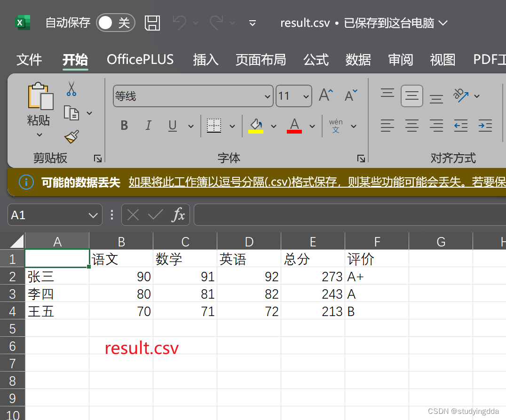Open the Customize Quick Access Toolbar menu
The height and width of the screenshot is (420, 506).
[x=253, y=23]
